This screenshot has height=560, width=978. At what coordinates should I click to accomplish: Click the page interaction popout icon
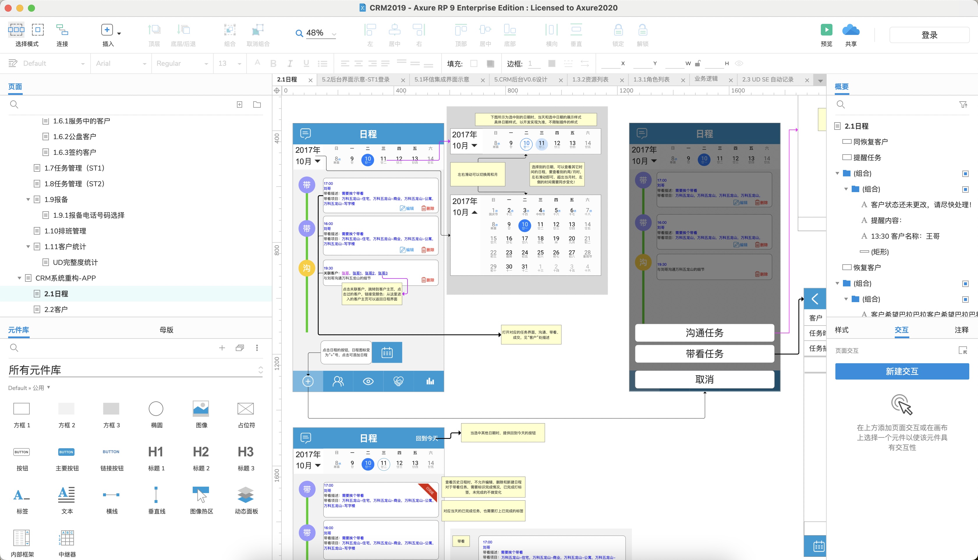tap(963, 350)
